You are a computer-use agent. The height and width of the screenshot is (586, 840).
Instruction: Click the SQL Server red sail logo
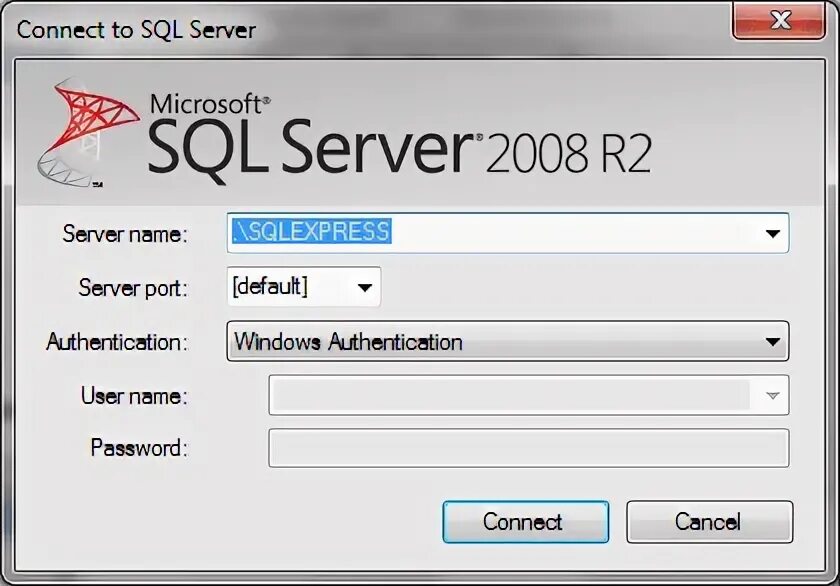[89, 133]
